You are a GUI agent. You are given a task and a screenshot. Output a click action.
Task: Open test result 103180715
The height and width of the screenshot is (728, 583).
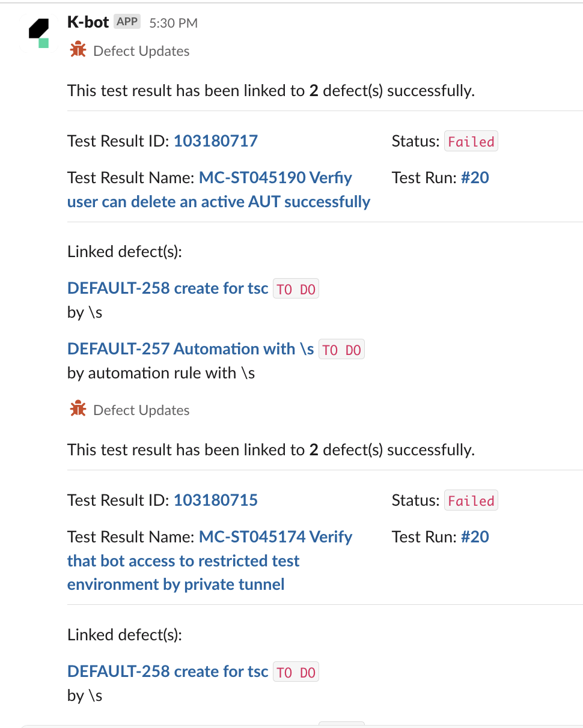pos(215,500)
